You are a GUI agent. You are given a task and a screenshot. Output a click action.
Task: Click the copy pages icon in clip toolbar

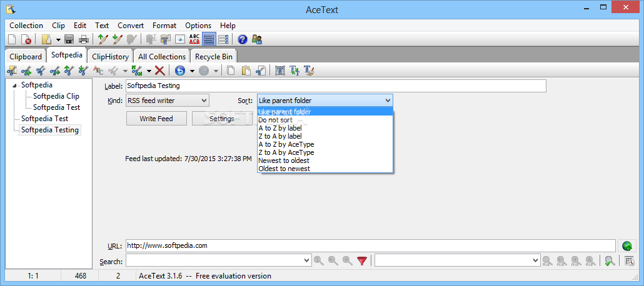click(231, 71)
